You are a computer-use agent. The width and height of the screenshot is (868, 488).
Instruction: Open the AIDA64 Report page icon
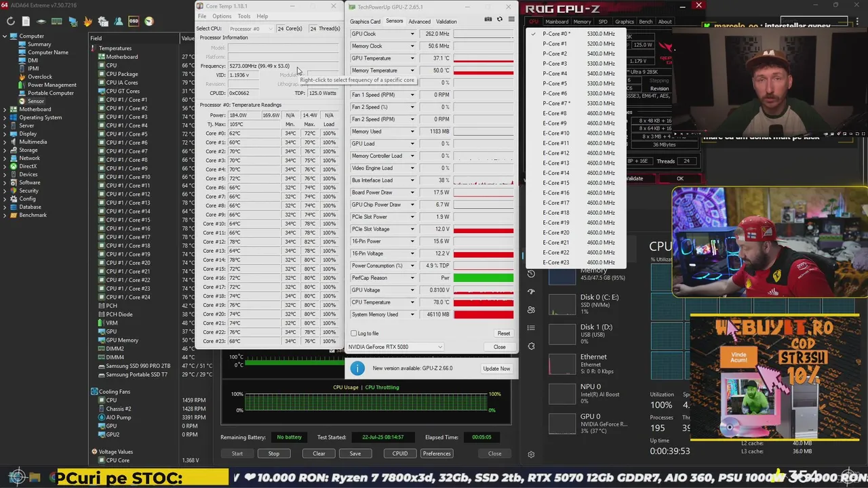pos(26,21)
